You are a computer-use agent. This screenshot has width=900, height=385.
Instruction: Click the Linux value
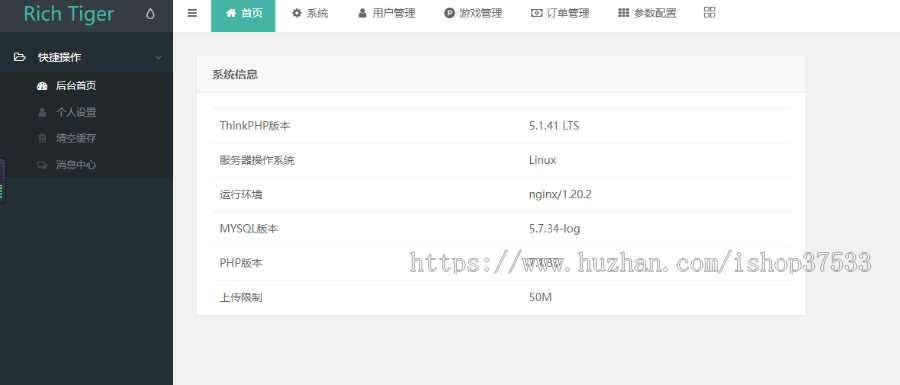point(542,160)
